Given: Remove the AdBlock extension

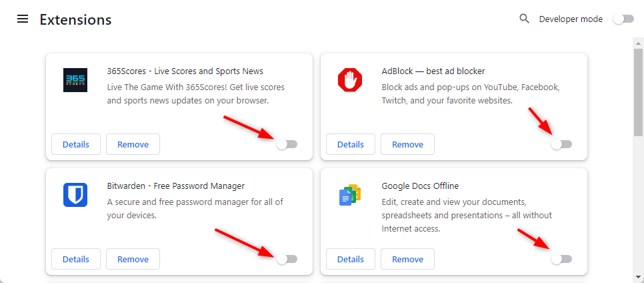Looking at the screenshot, I should 407,144.
